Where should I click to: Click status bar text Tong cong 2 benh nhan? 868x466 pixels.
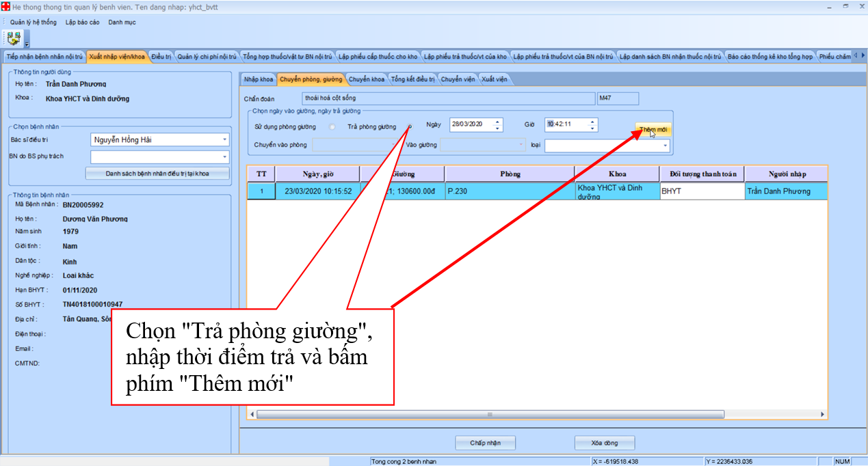[x=404, y=461]
